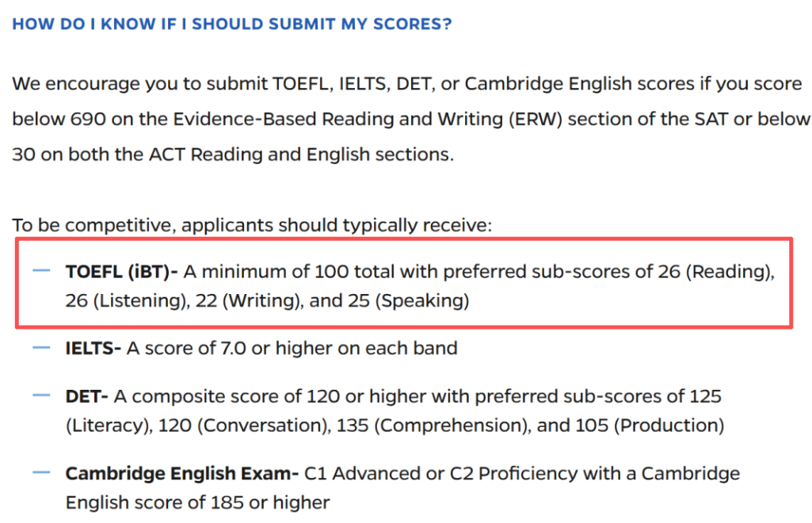Click the dash bullet beside Cambridge English Exam
Viewport: 812px width, 523px height.
(41, 473)
